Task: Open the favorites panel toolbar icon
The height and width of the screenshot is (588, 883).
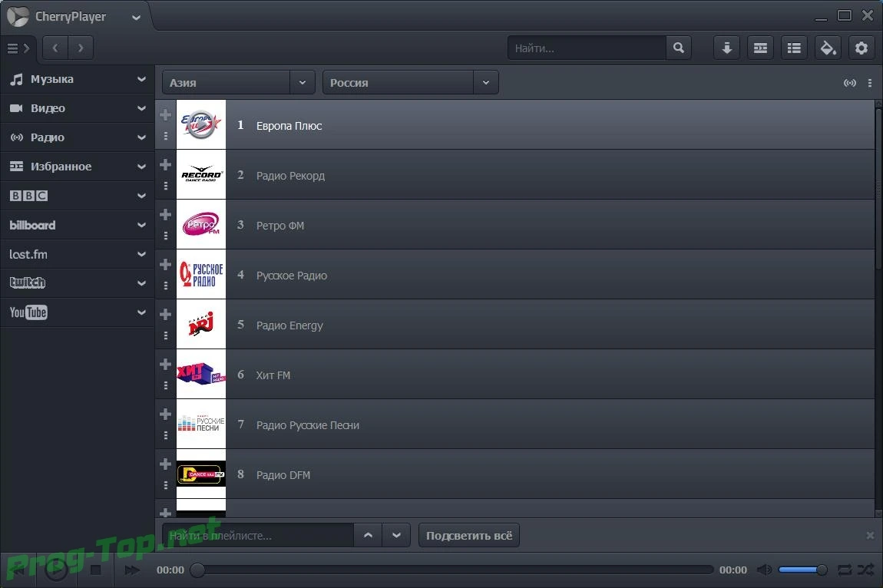Action: [x=760, y=48]
